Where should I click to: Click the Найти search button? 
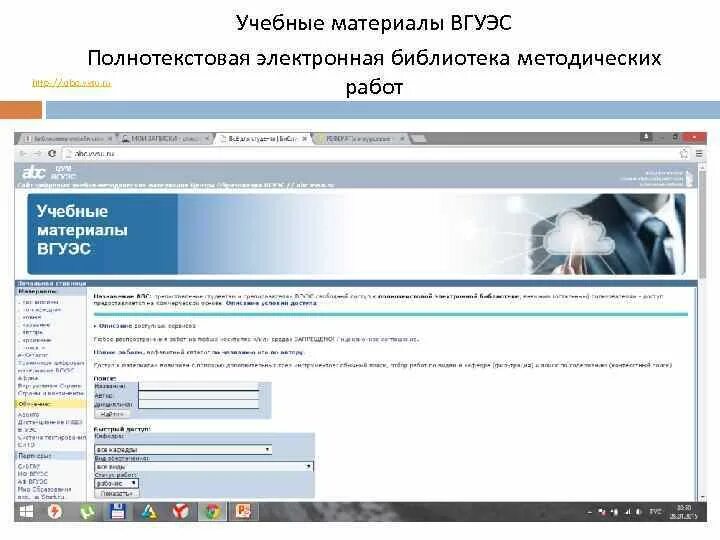(111, 414)
